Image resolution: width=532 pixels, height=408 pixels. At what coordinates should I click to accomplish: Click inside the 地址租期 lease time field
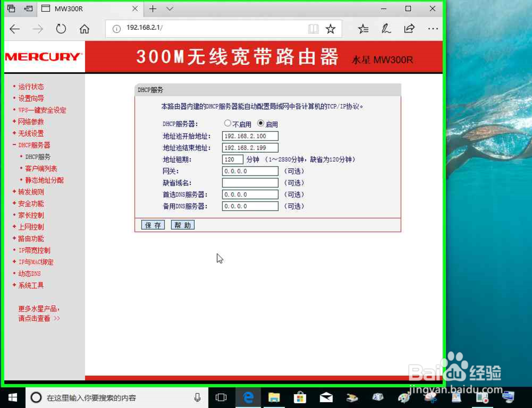click(232, 159)
